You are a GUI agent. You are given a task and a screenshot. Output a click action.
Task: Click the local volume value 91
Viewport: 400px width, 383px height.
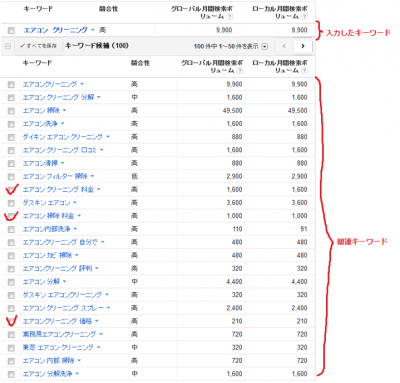[303, 229]
